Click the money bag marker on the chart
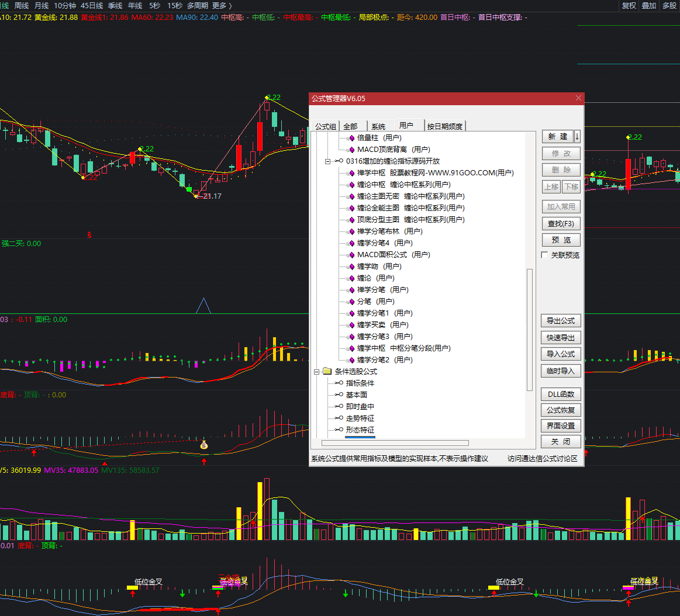 (x=203, y=445)
